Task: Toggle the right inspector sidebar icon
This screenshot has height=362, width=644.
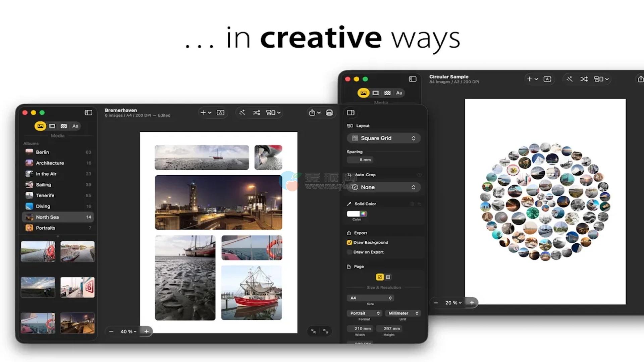Action: click(351, 113)
